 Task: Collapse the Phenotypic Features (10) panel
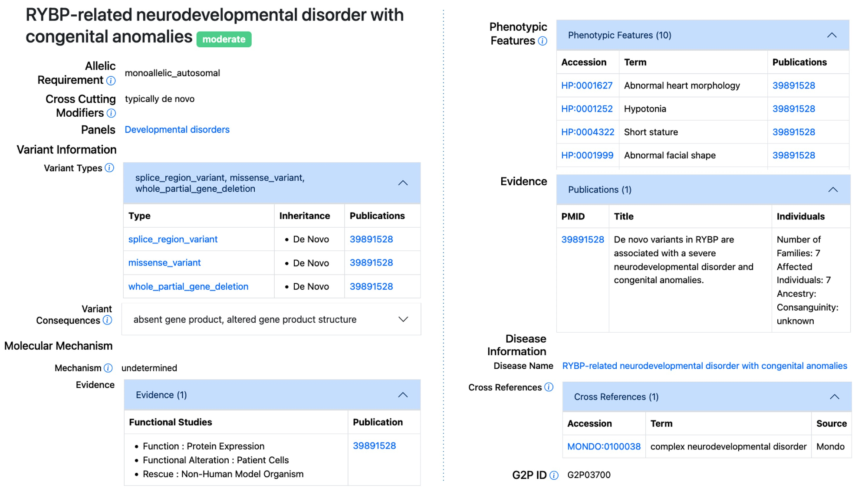pos(832,35)
